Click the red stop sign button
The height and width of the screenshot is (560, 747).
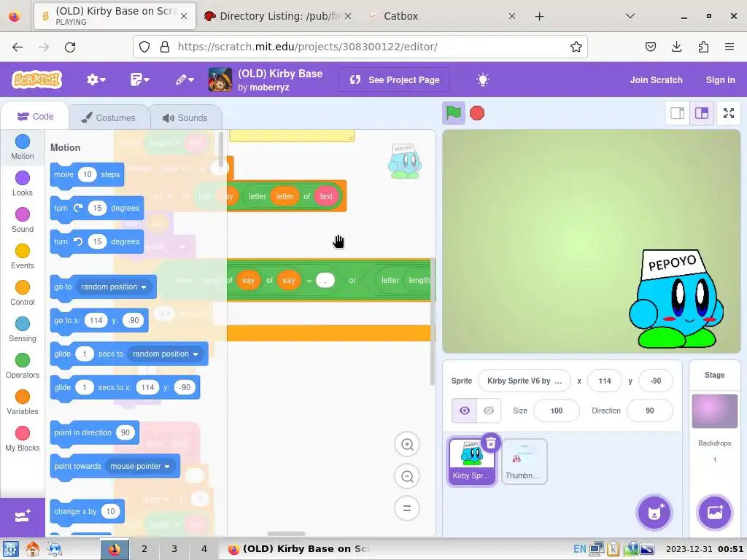point(477,113)
